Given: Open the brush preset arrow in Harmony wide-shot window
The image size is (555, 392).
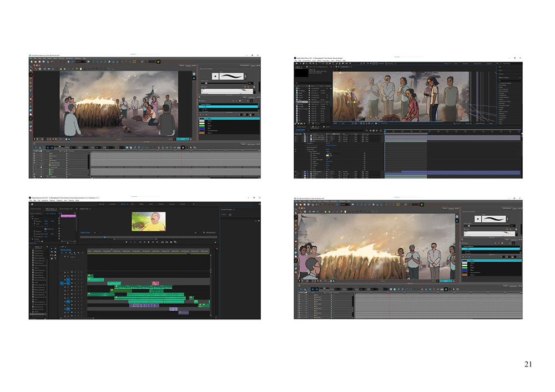Looking at the screenshot, I should (245, 76).
